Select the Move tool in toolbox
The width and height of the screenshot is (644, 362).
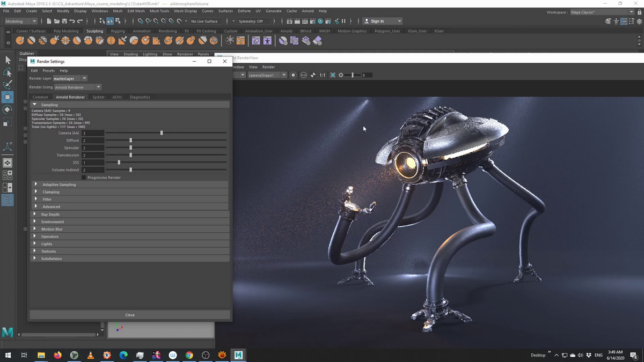click(x=8, y=97)
